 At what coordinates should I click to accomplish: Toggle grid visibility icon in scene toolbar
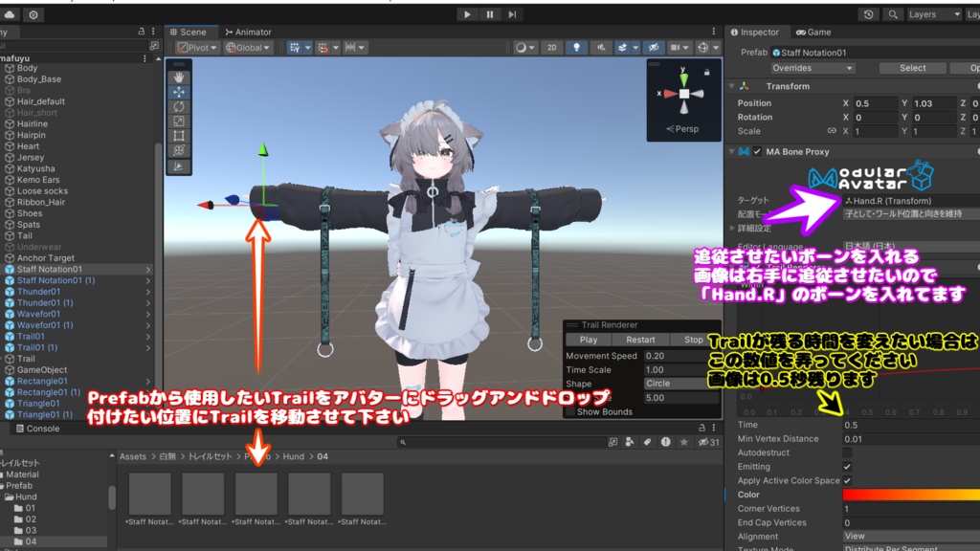(295, 48)
